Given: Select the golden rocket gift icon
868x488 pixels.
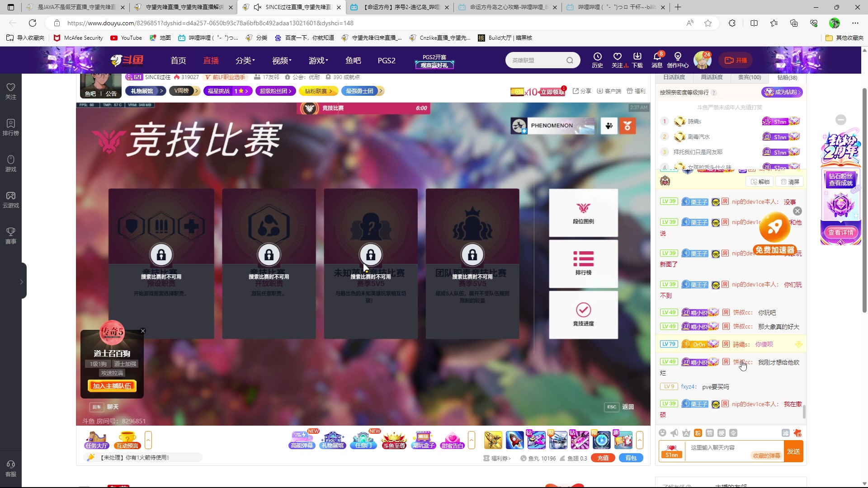Looking at the screenshot, I should pyautogui.click(x=494, y=440).
